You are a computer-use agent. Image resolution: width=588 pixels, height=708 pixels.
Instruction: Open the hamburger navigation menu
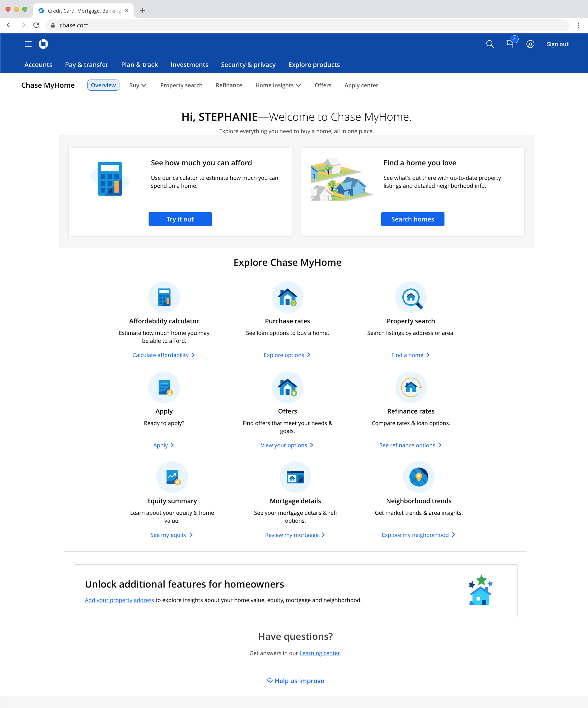click(x=28, y=44)
